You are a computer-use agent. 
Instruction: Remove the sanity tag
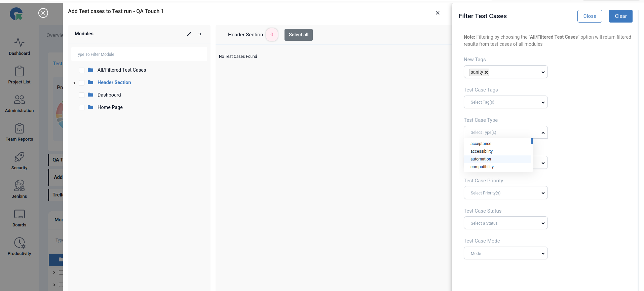(x=486, y=72)
